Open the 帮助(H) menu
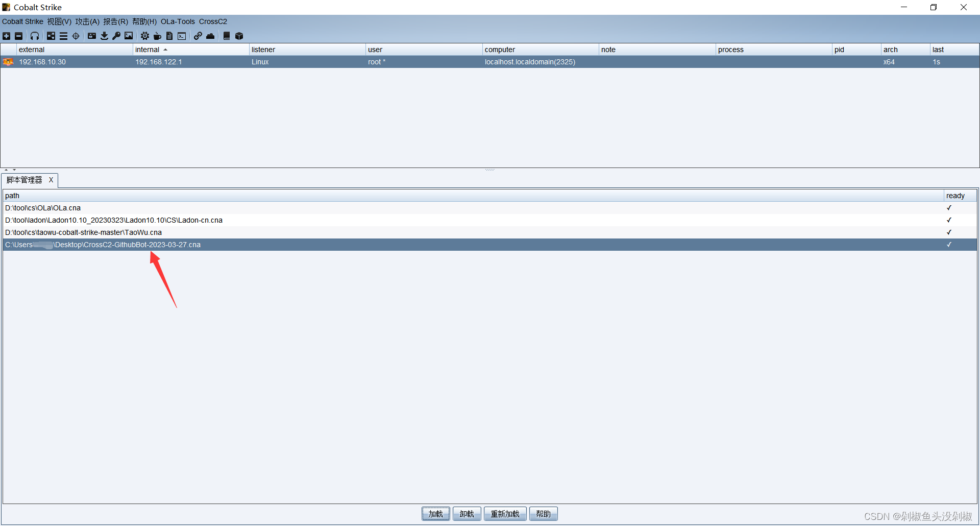980x526 pixels. click(x=144, y=21)
